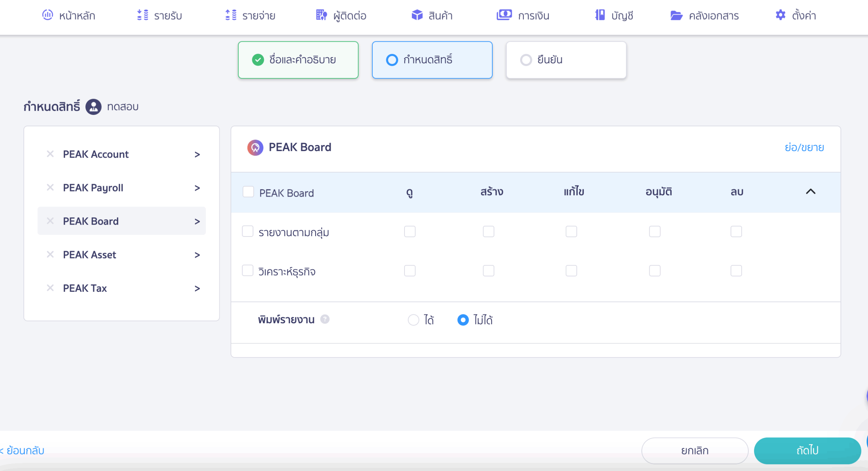Click the ย้อนกลับ back link

[22, 450]
